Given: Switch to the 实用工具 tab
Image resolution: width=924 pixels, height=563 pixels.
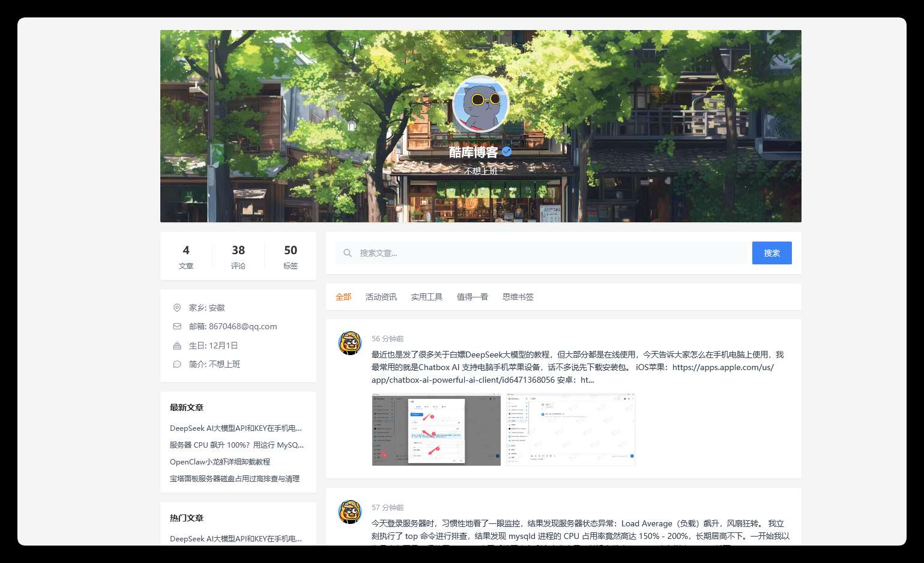Looking at the screenshot, I should pos(427,297).
